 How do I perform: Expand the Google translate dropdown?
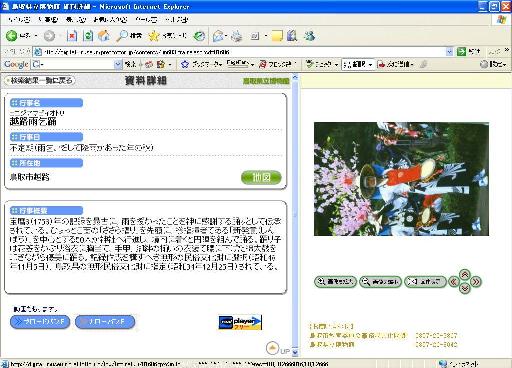[x=370, y=64]
